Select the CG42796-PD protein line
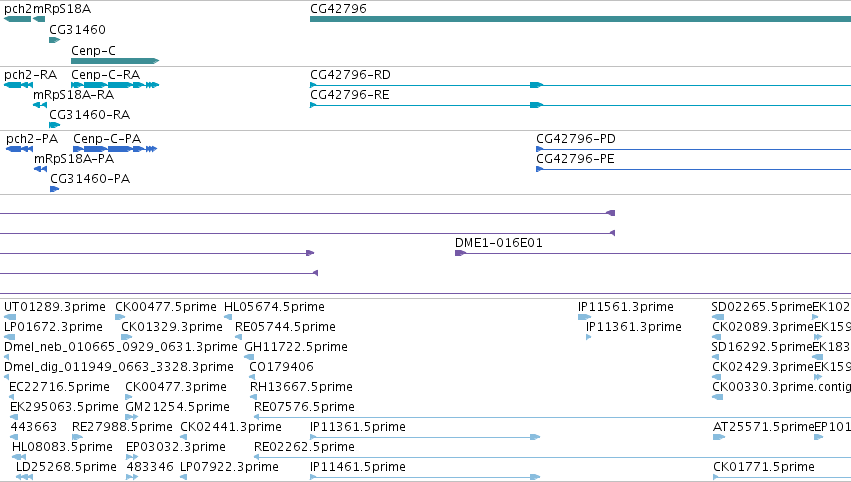Viewport: 851px width, 482px height. pyautogui.click(x=694, y=149)
